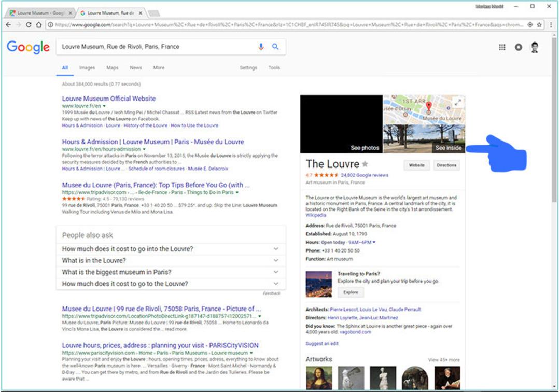The height and width of the screenshot is (392, 560).
Task: Reload the page with the refresh icon
Action: pyautogui.click(x=29, y=25)
